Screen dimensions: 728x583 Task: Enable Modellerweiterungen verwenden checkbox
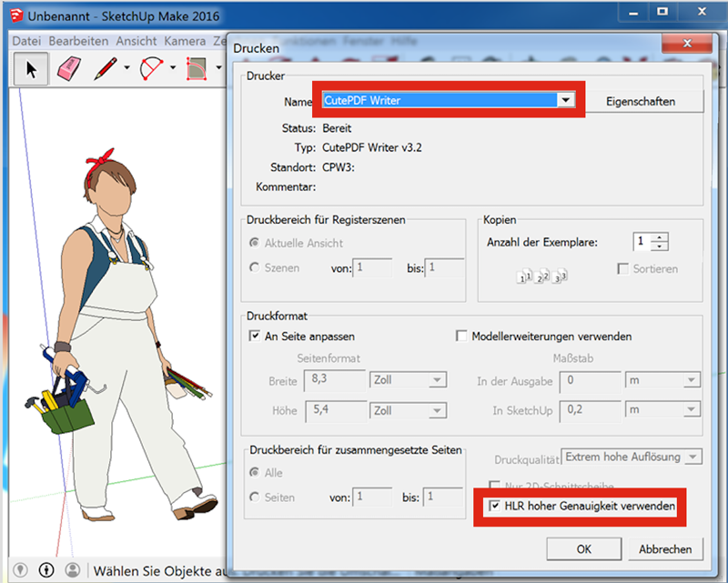point(461,336)
